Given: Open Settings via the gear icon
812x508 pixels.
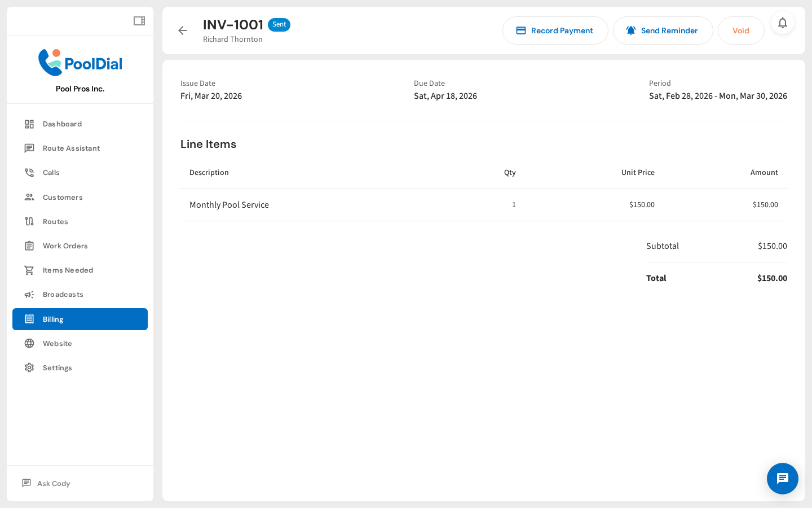Looking at the screenshot, I should pos(29,367).
